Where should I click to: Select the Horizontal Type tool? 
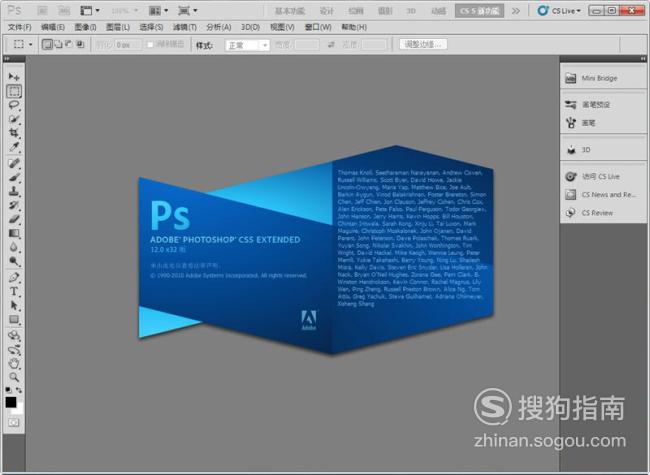tap(14, 291)
